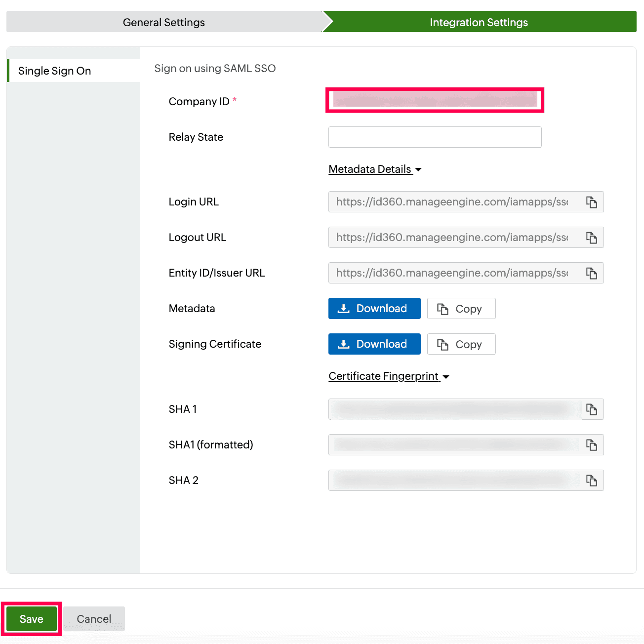Select the Integration Settings tab
Screen dimensions: 644x644
479,22
